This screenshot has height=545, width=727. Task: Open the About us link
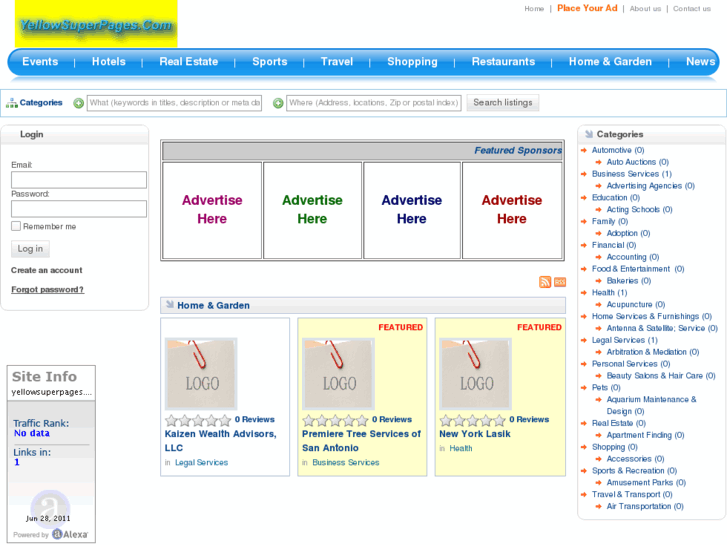pos(645,8)
